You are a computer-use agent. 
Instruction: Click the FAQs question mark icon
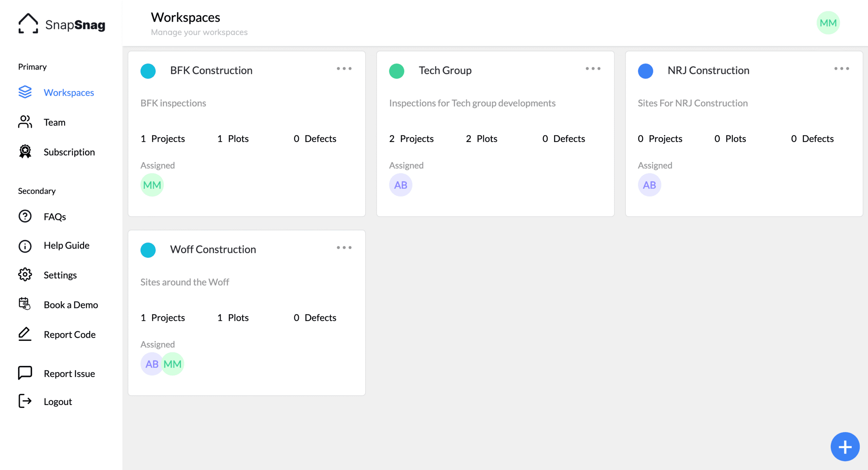[x=25, y=216]
